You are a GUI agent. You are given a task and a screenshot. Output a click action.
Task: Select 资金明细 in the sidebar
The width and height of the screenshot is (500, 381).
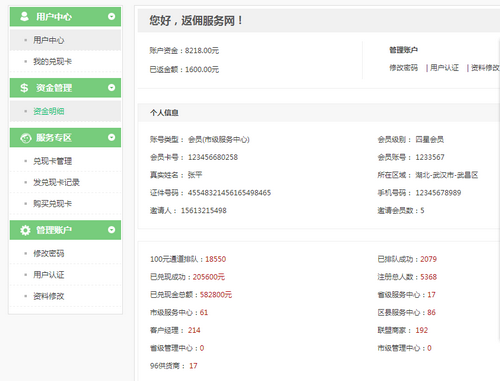pos(65,111)
